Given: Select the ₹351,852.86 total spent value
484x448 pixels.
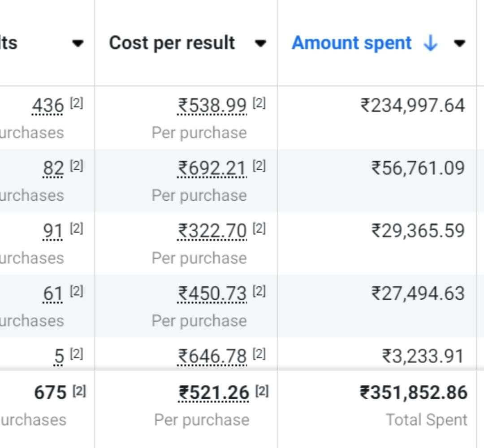Looking at the screenshot, I should click(x=414, y=392).
